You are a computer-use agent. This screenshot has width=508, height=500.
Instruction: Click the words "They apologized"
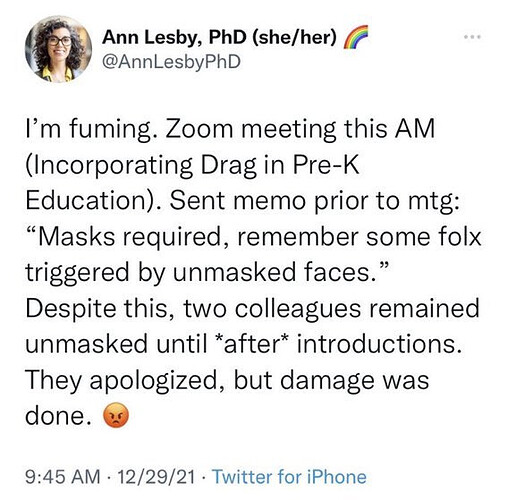click(x=121, y=381)
